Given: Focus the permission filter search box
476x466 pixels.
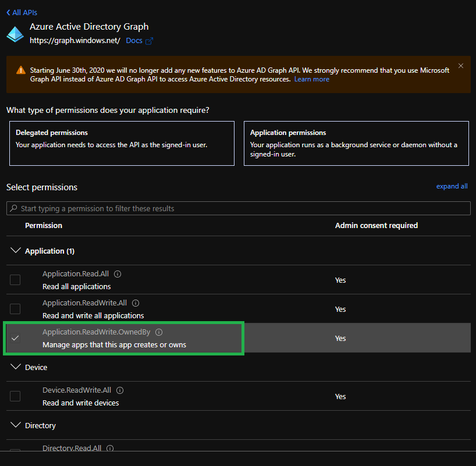Looking at the screenshot, I should coord(239,208).
